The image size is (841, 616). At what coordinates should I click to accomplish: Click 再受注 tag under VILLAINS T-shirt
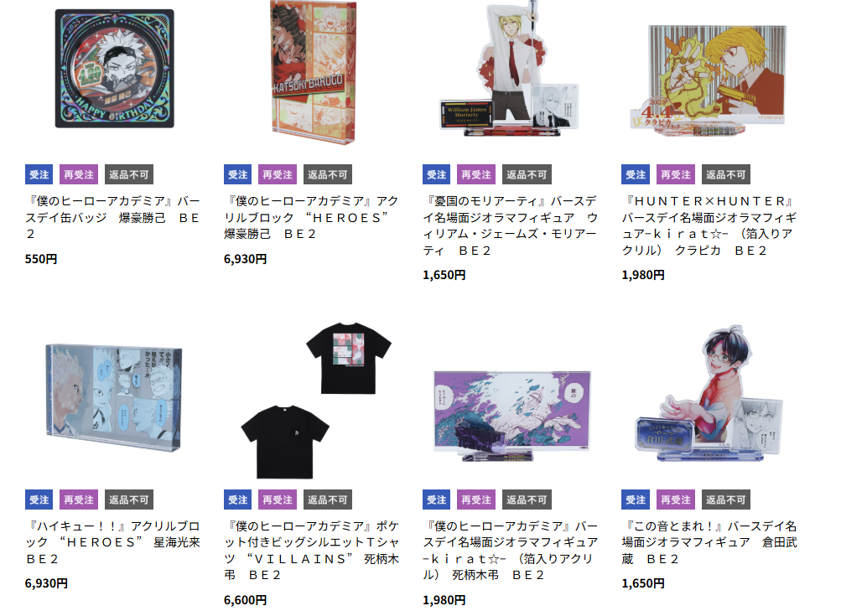[278, 500]
